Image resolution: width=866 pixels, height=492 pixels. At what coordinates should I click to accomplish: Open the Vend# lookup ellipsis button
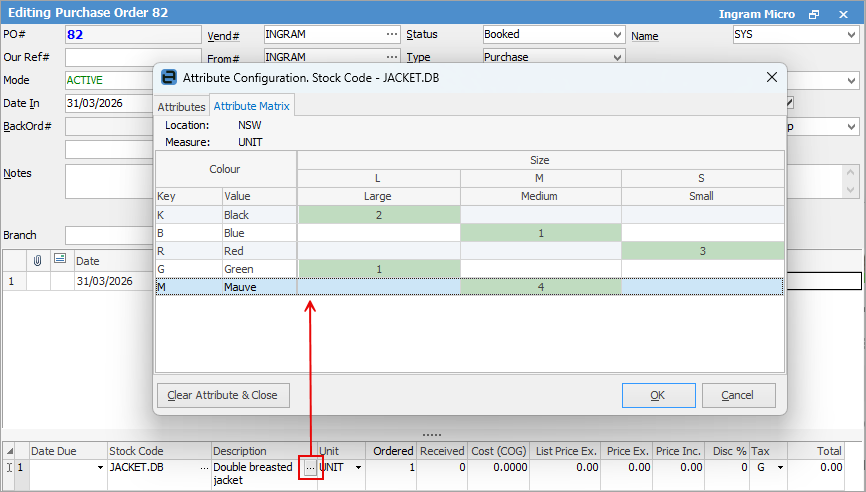pyautogui.click(x=392, y=34)
